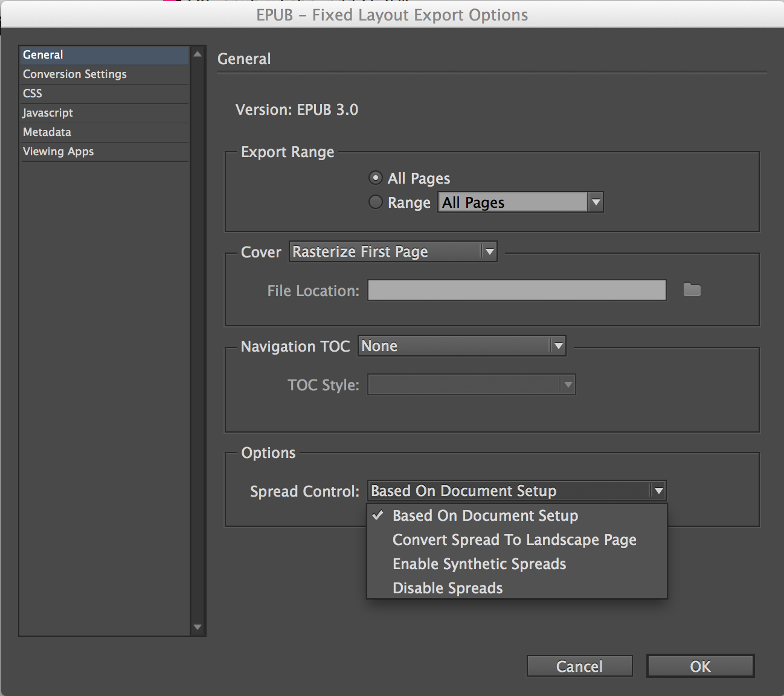Click the Cancel button
This screenshot has width=784, height=696.
[579, 666]
